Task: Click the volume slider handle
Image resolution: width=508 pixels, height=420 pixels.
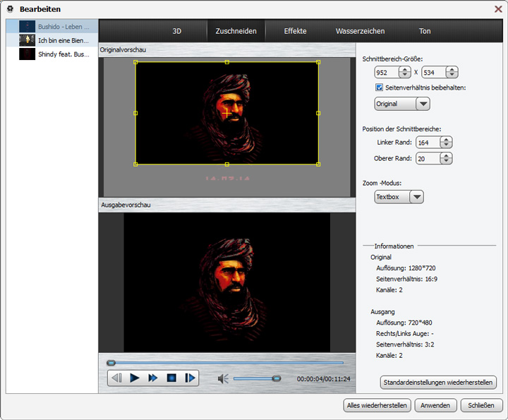Action: tap(277, 378)
